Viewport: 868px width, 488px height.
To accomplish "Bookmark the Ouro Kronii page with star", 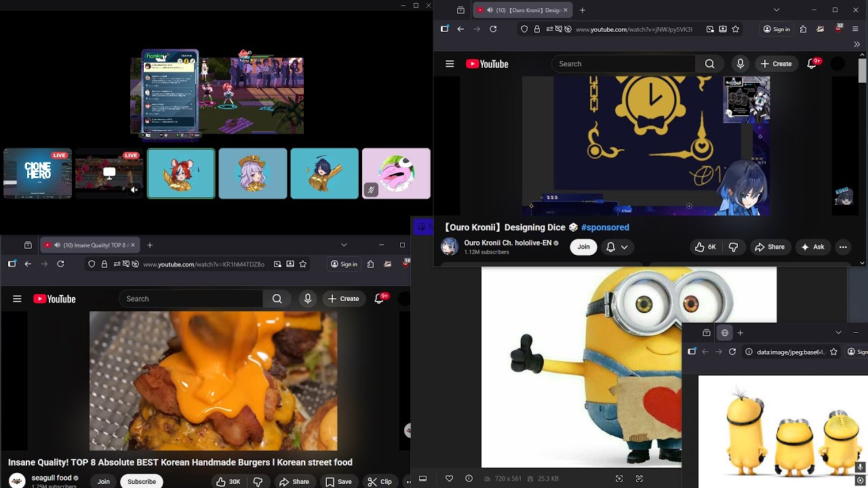I will click(736, 29).
